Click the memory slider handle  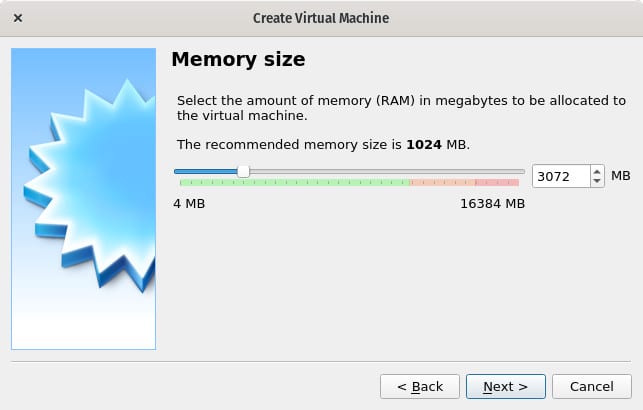tap(244, 171)
